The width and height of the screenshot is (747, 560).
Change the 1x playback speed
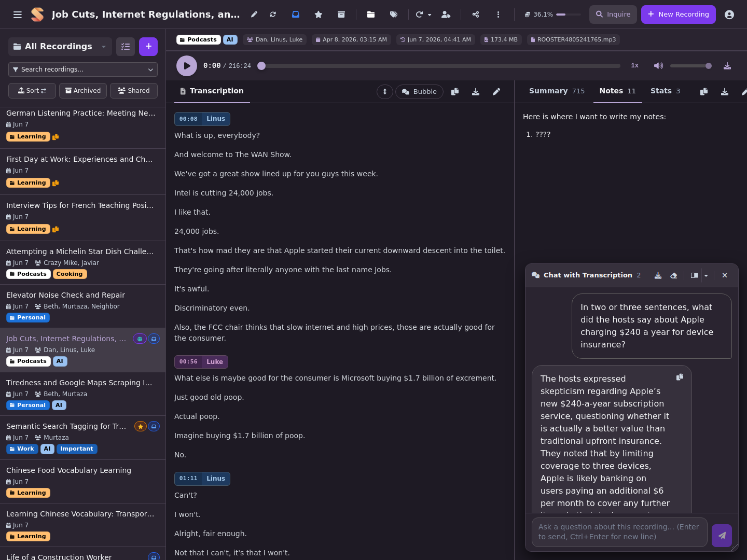click(x=634, y=66)
